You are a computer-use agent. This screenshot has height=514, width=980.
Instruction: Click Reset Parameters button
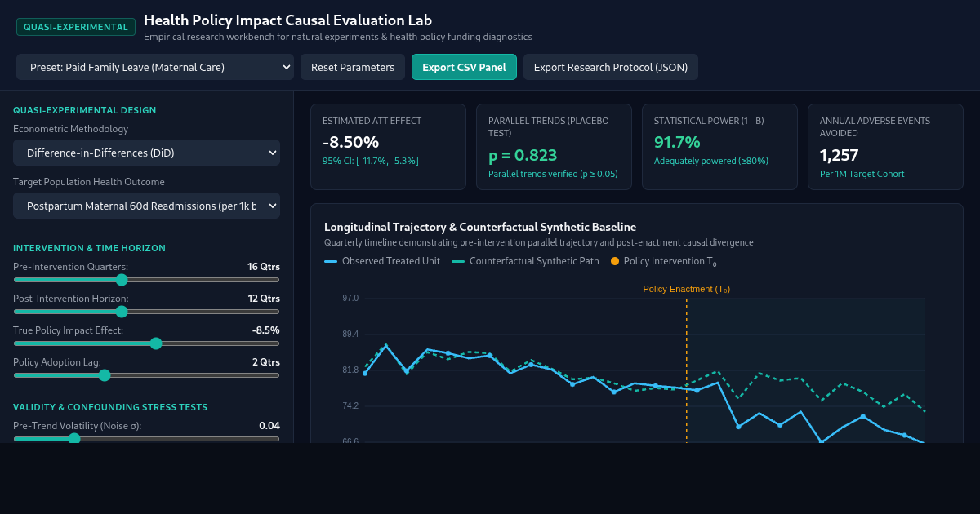point(353,67)
